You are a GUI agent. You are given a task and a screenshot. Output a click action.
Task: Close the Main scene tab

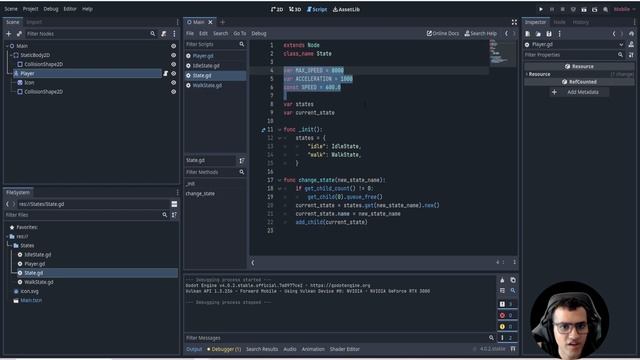[211, 22]
